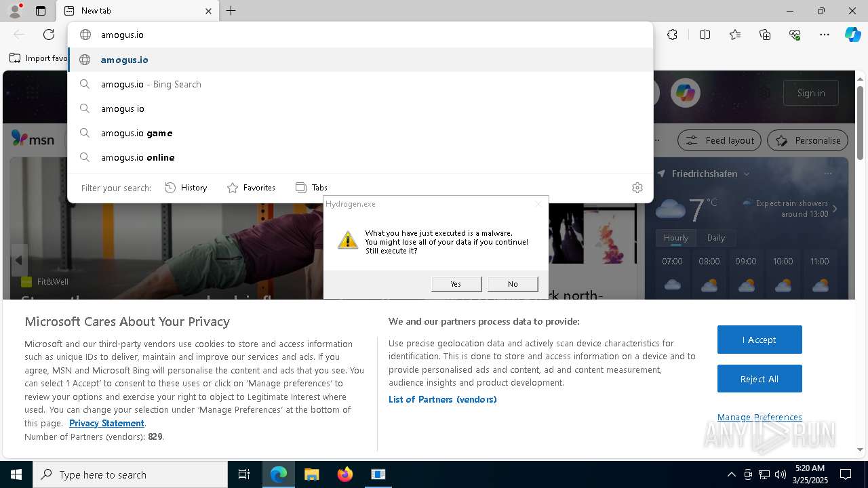The height and width of the screenshot is (488, 868).
Task: Open Settings and more ellipsis menu
Action: click(825, 35)
